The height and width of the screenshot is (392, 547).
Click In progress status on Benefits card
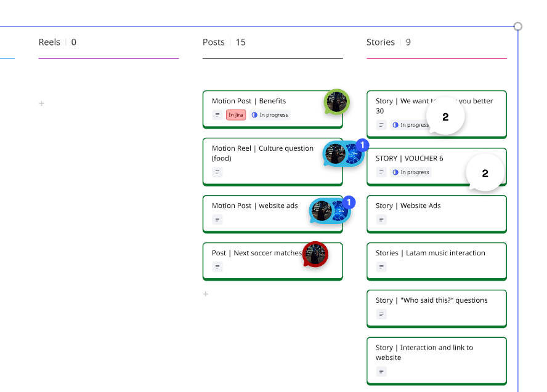[x=270, y=114]
